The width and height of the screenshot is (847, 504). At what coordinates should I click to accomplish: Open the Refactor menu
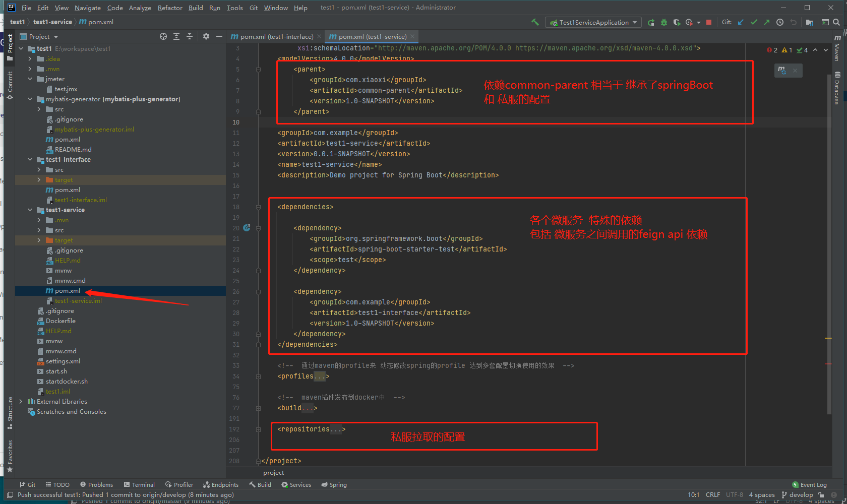point(170,8)
